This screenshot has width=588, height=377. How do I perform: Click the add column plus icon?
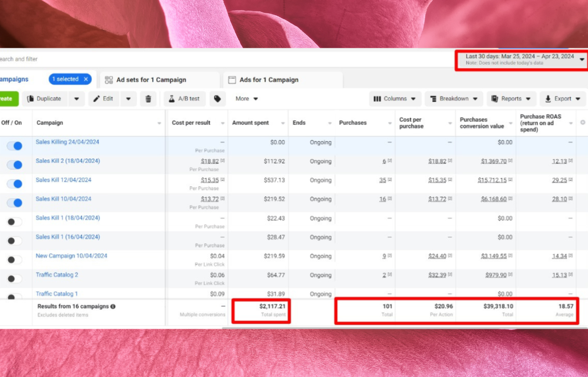[x=583, y=123]
